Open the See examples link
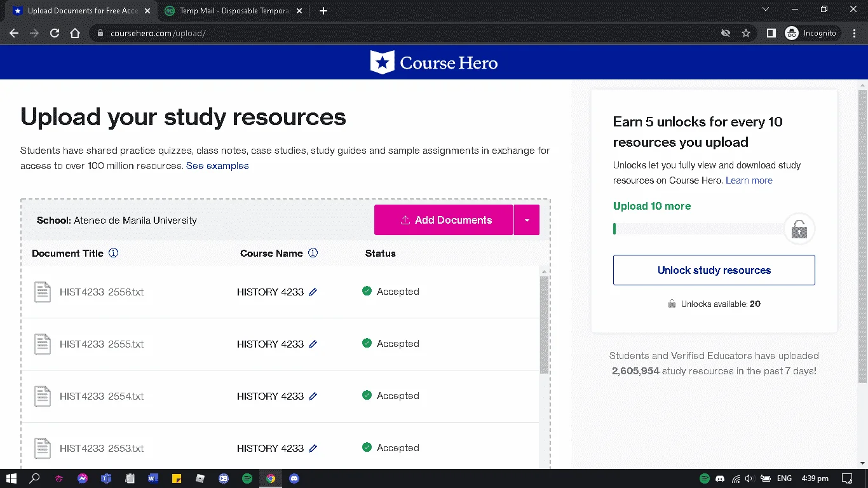The image size is (868, 488). point(217,166)
